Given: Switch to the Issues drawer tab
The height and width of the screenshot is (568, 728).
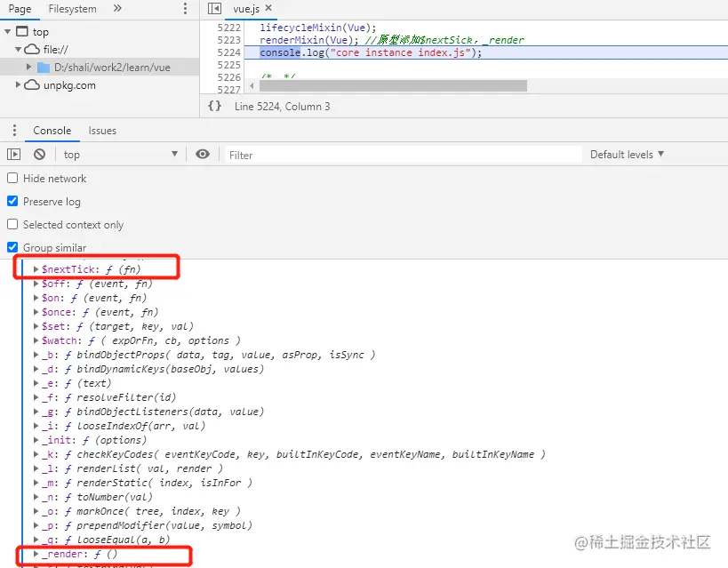Looking at the screenshot, I should tap(102, 131).
